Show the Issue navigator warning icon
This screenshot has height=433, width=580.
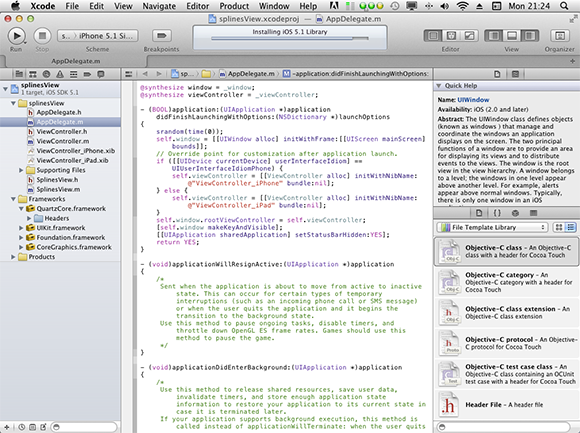pos(60,74)
